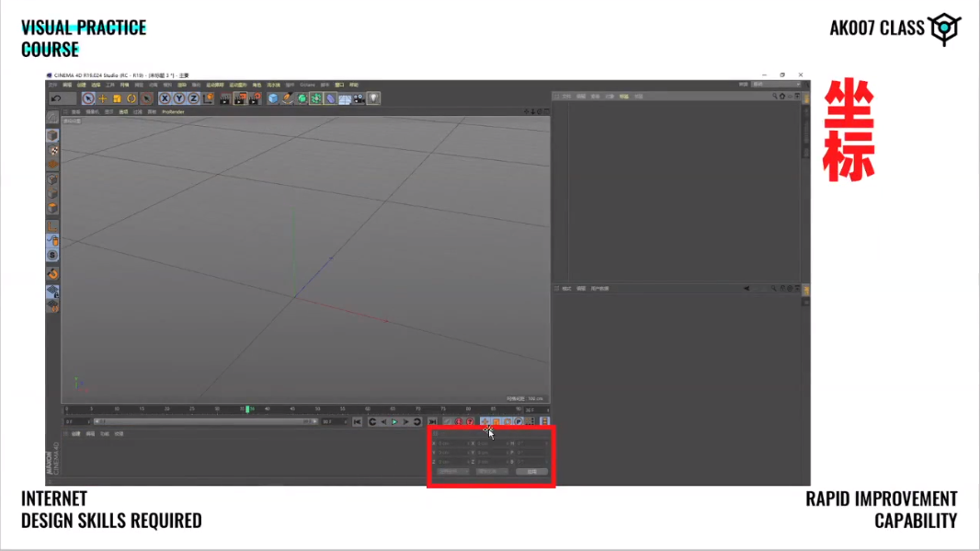Toggle parameter P keyframe recording icon
980x551 pixels.
[518, 422]
